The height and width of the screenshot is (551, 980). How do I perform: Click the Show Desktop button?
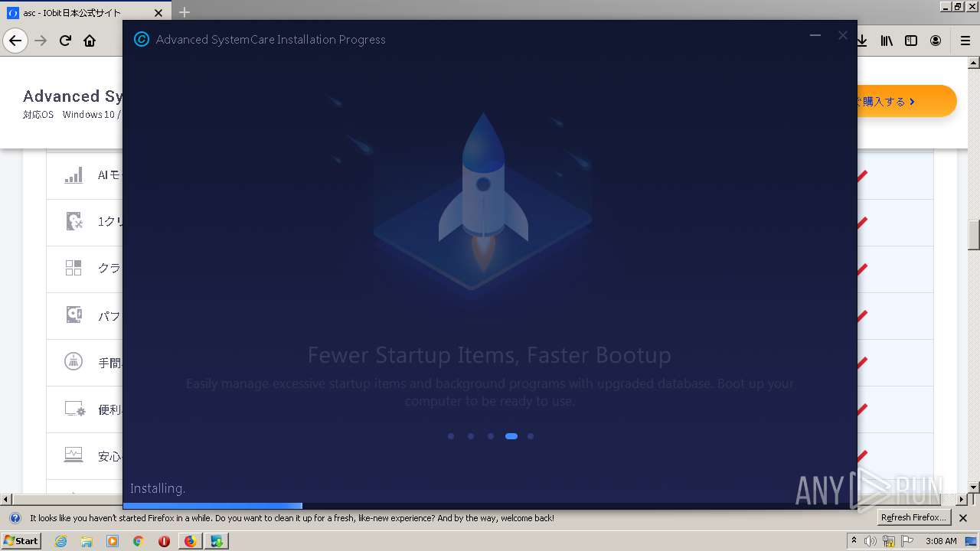coord(971,541)
